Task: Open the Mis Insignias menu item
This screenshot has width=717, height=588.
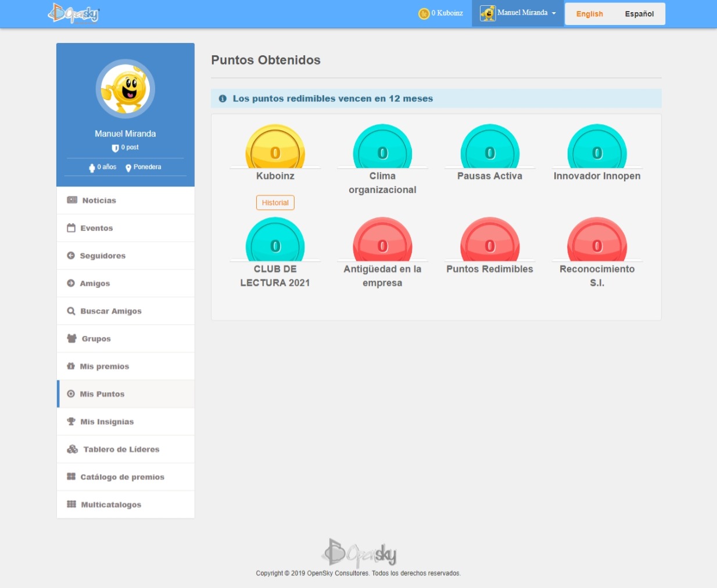Action: [x=126, y=422]
